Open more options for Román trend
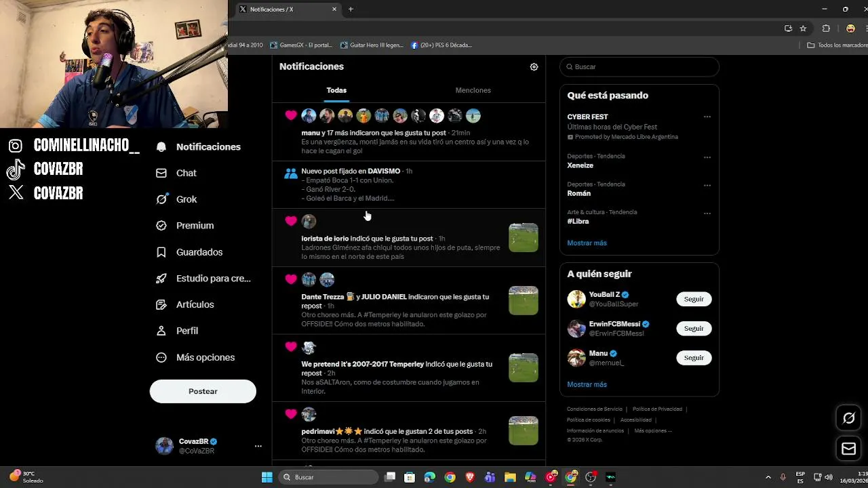Viewport: 868px width, 488px height. coord(707,185)
